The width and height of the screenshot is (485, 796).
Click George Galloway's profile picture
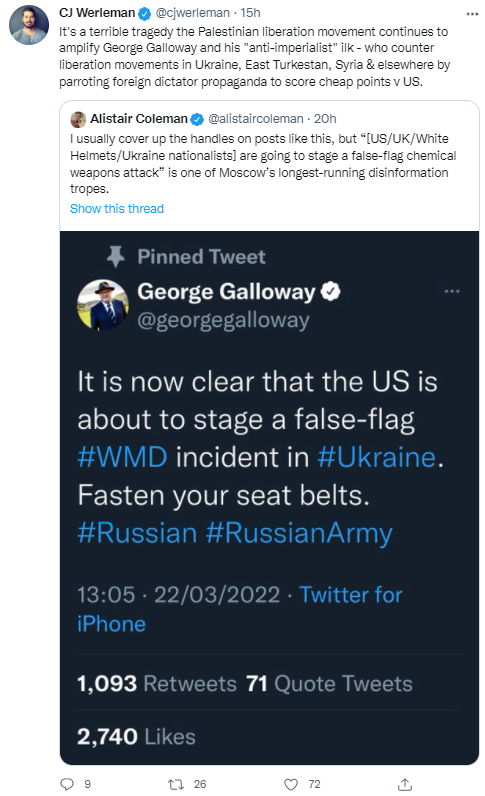click(x=103, y=305)
